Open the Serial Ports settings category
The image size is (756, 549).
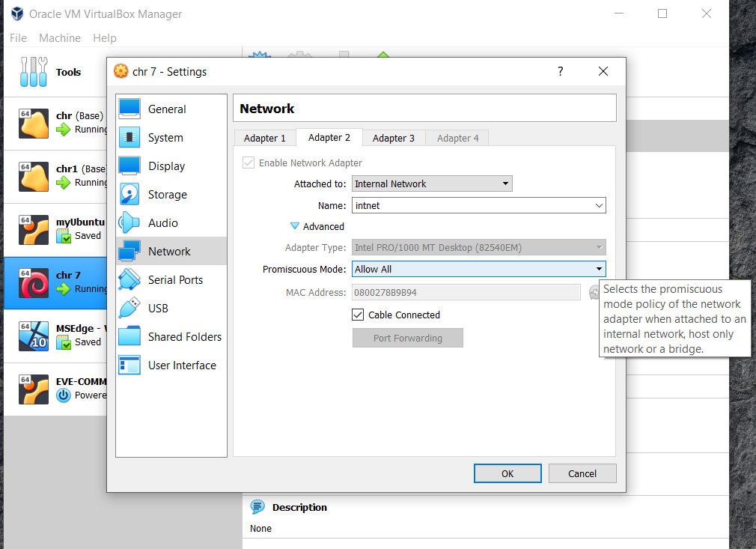tap(171, 280)
